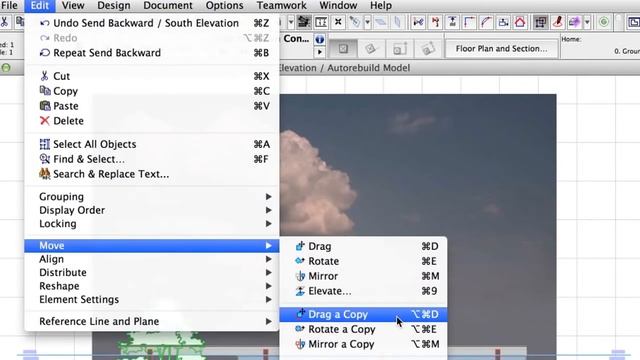Expand the Distribute submenu
Viewport: 640px width, 360px height.
tap(152, 273)
